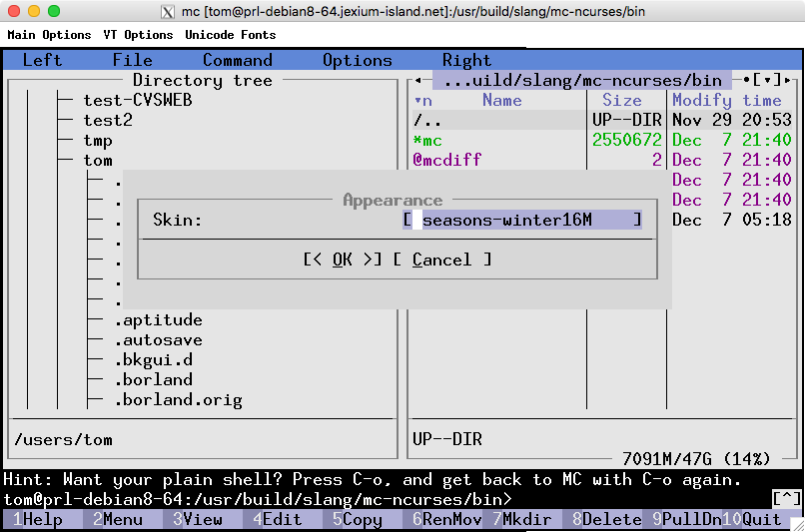The image size is (805, 532).
Task: Click the 8Delete function key
Action: [x=606, y=519]
